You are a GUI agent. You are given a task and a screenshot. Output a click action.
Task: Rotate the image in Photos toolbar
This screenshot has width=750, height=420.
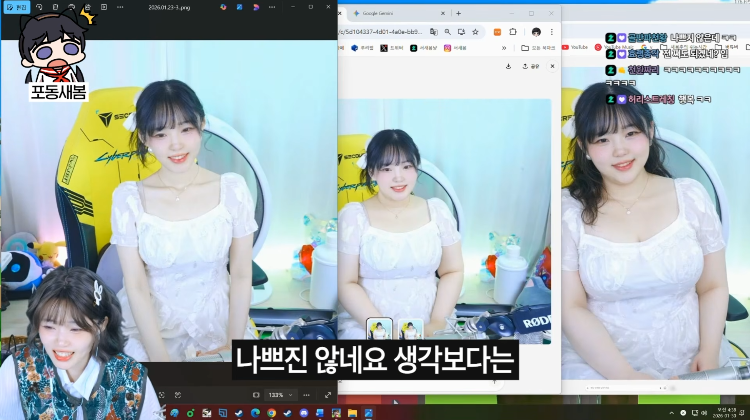pyautogui.click(x=39, y=7)
